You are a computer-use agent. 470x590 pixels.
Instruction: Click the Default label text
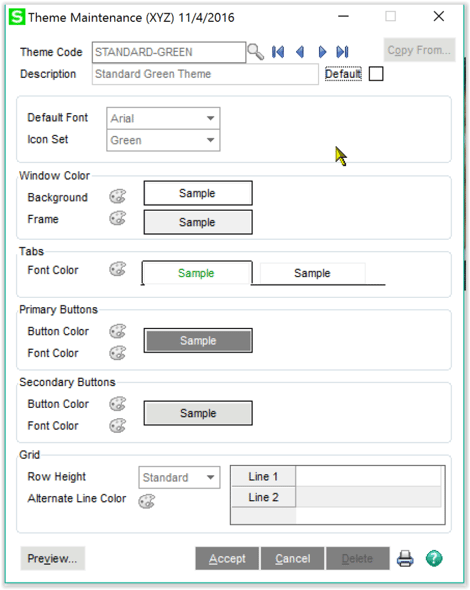point(343,74)
